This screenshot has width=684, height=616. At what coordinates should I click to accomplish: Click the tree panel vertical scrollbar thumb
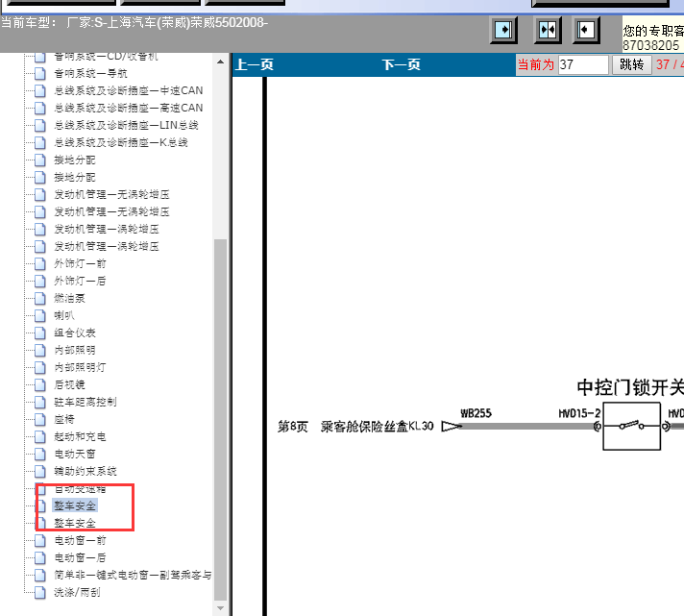[220, 420]
